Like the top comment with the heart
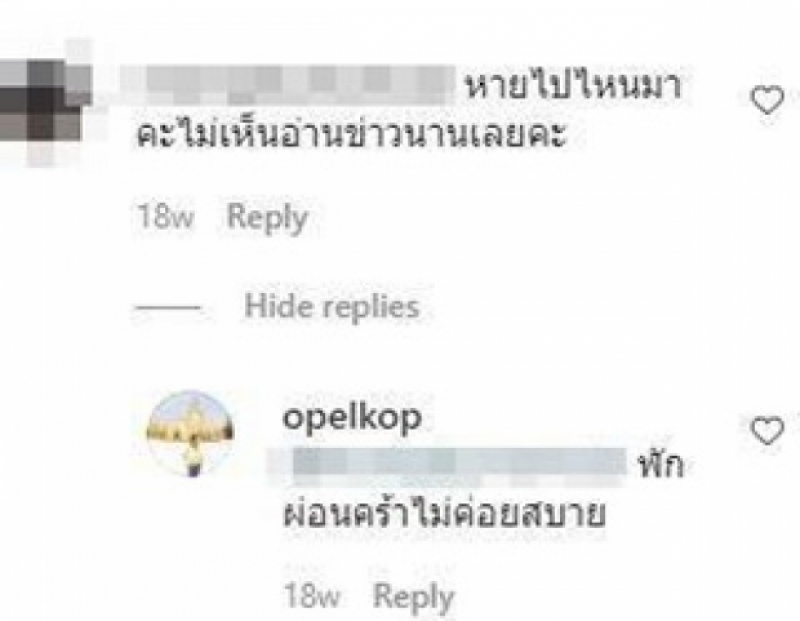800x621 pixels. click(x=767, y=100)
